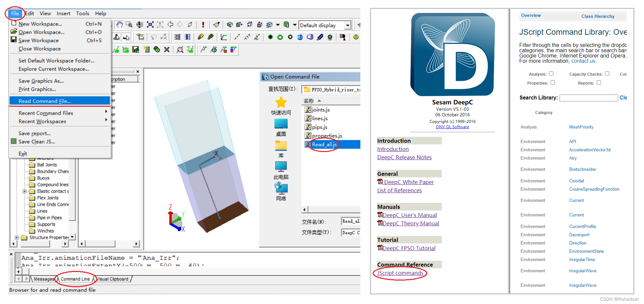Enable the Reports checkbox
This screenshot has height=304, width=644.
pyautogui.click(x=599, y=83)
